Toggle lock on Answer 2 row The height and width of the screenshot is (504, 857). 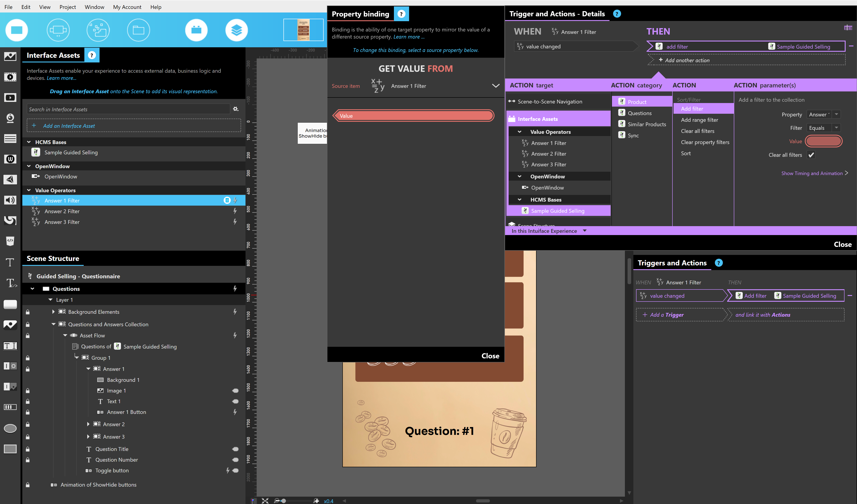(x=27, y=424)
